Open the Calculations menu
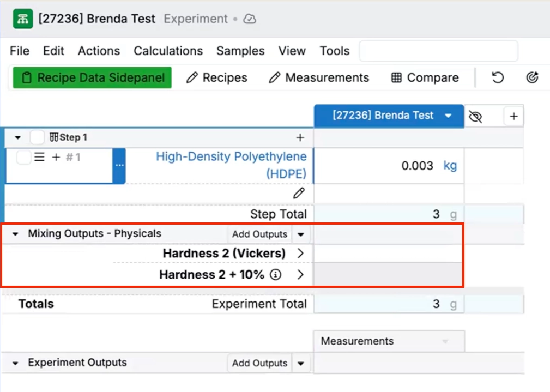This screenshot has height=392, width=550. (168, 51)
